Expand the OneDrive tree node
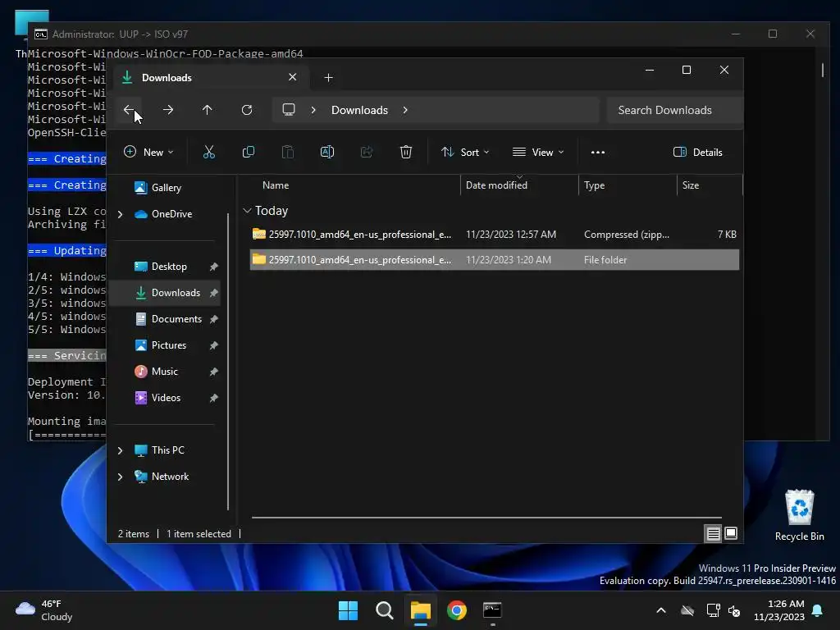This screenshot has width=840, height=630. point(120,214)
